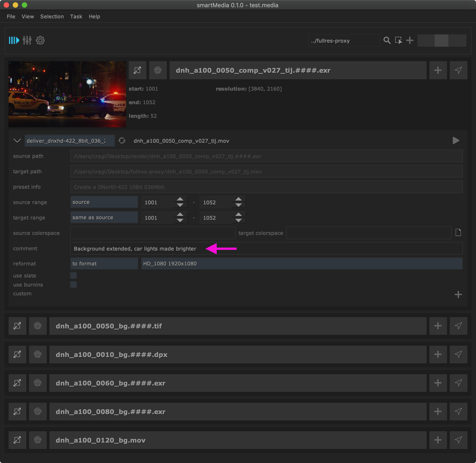The height and width of the screenshot is (463, 476).
Task: Open the mixer sliders panel icon
Action: pyautogui.click(x=27, y=40)
